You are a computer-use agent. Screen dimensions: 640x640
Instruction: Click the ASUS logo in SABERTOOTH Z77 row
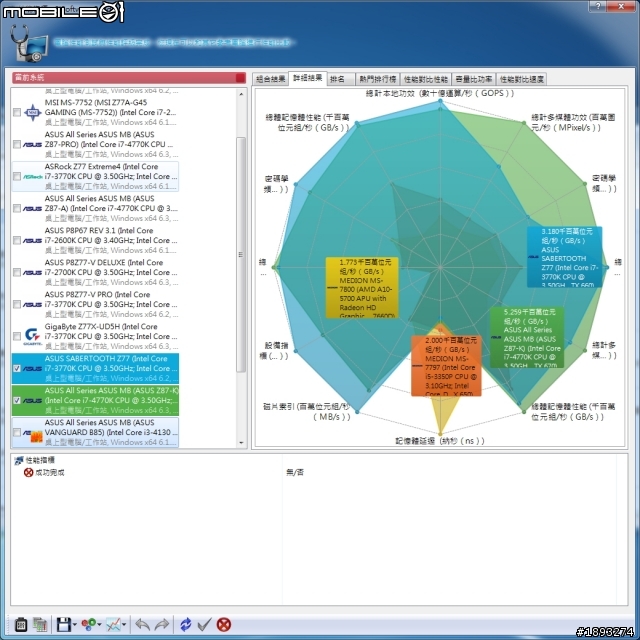33,369
